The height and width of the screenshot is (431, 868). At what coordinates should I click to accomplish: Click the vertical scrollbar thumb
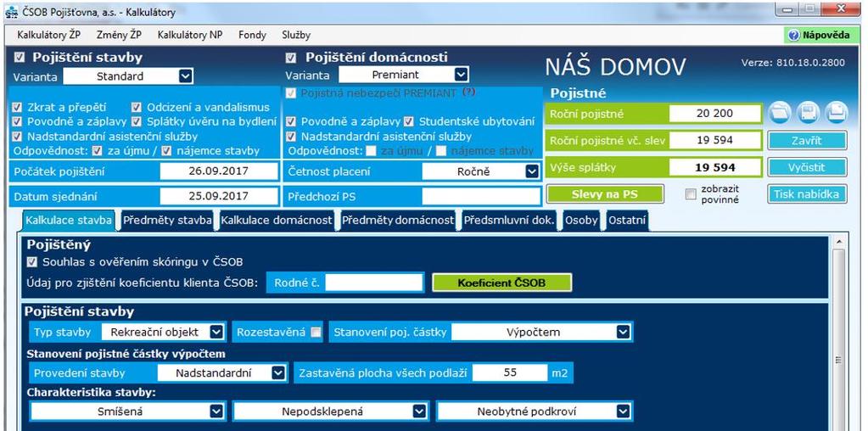pyautogui.click(x=838, y=360)
